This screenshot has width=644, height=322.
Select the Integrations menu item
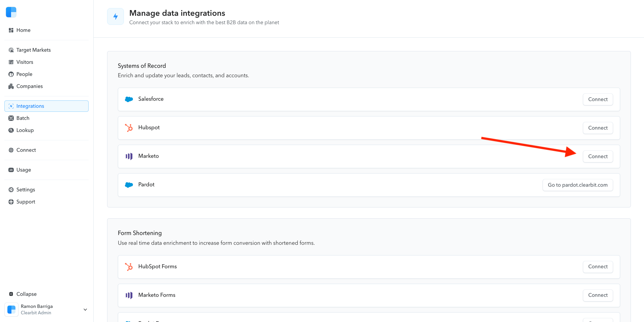(46, 106)
